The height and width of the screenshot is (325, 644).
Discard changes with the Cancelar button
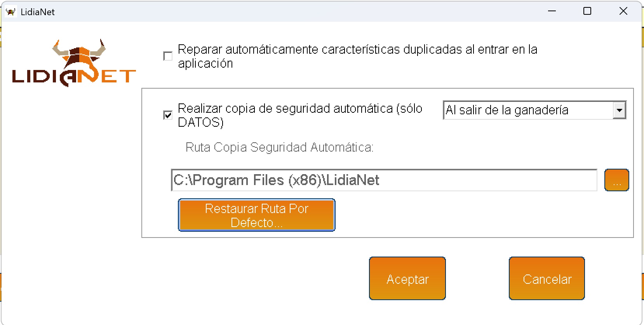click(x=547, y=278)
